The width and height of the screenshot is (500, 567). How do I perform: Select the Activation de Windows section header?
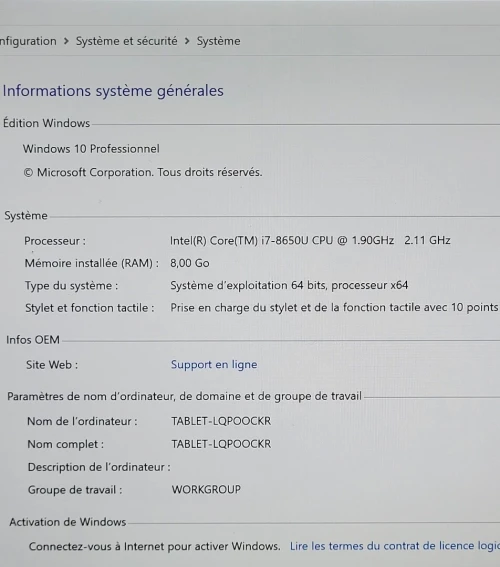coord(68,522)
